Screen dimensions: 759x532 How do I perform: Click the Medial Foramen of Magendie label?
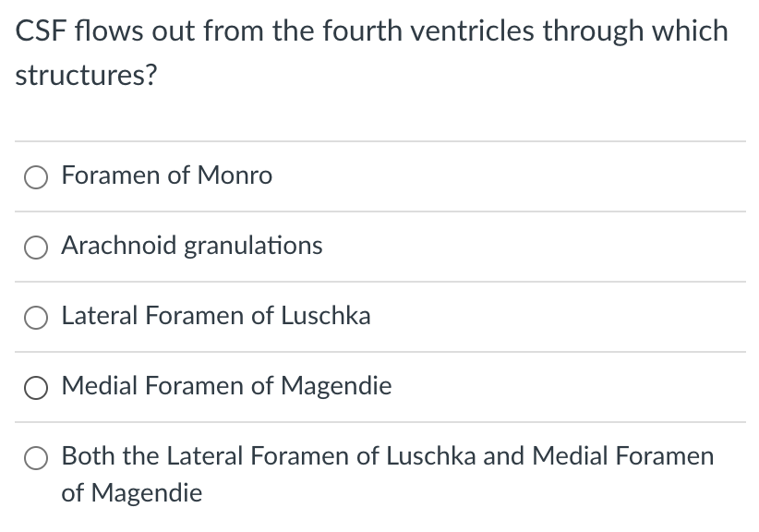pyautogui.click(x=226, y=386)
